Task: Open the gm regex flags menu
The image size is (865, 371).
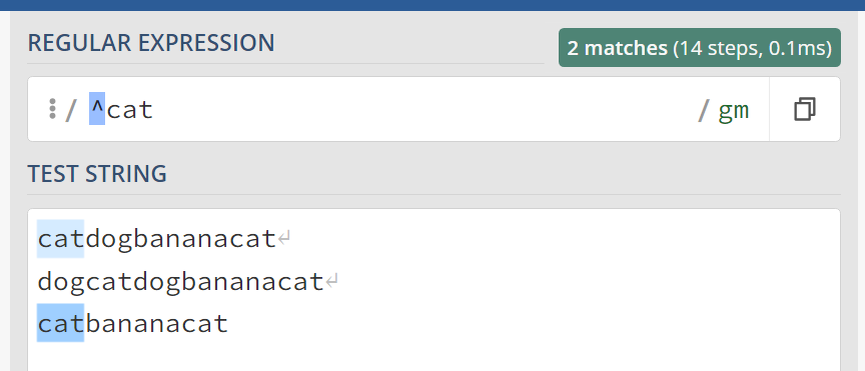Action: (x=733, y=110)
